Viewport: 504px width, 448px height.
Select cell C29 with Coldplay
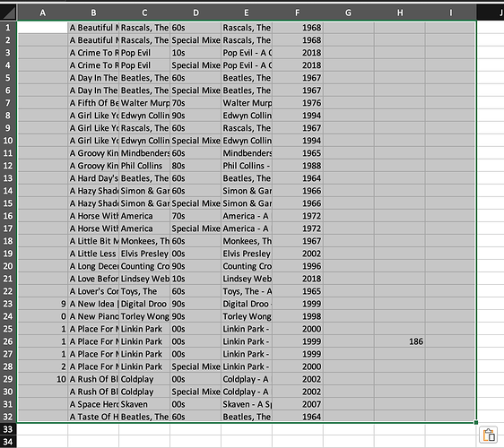tap(144, 379)
